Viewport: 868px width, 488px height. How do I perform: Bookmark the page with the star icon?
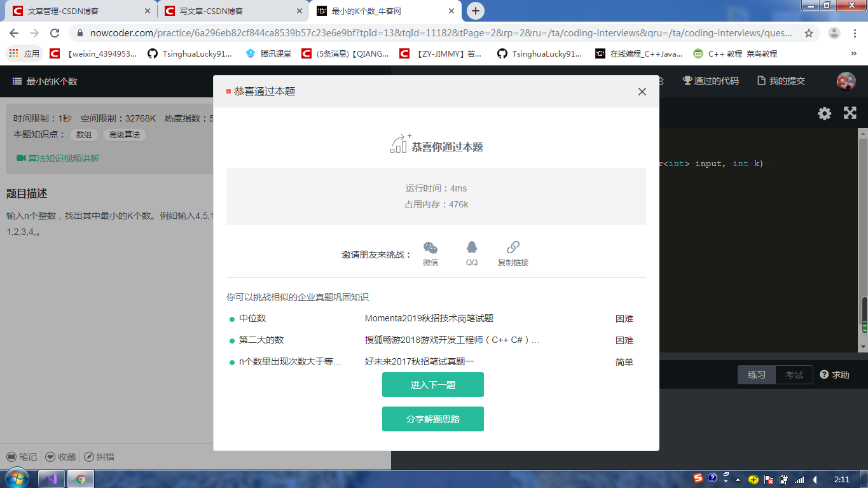click(x=808, y=32)
